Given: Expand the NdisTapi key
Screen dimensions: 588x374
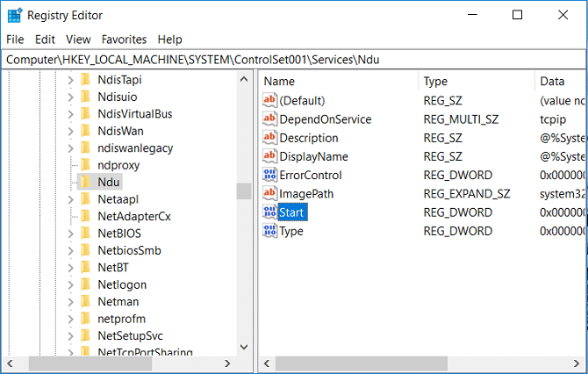Looking at the screenshot, I should [x=70, y=80].
